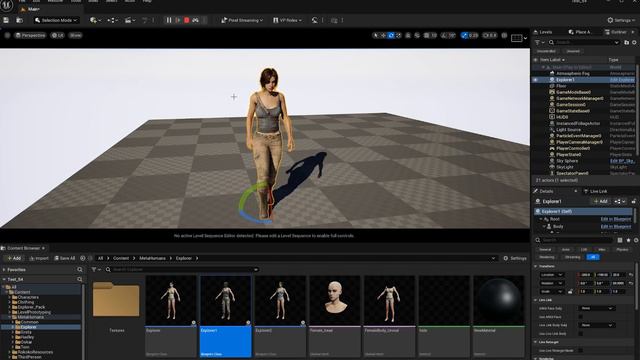Stop the play session
Image resolution: width=640 pixels, height=360 pixels.
pyautogui.click(x=187, y=20)
